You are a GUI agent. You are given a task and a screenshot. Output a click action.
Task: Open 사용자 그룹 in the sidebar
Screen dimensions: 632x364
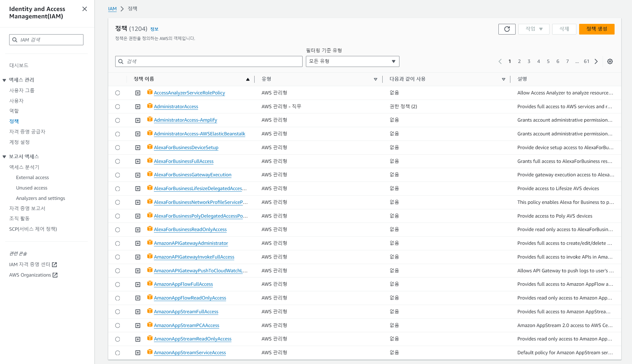pyautogui.click(x=22, y=90)
